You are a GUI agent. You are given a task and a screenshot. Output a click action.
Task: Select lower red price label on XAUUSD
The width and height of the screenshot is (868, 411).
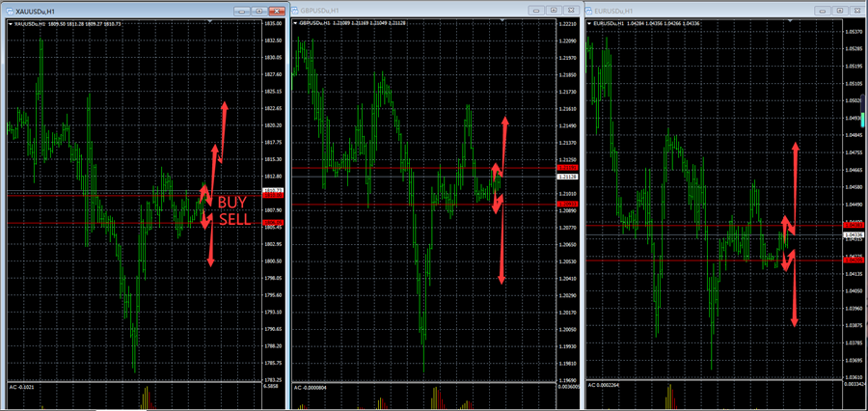pyautogui.click(x=272, y=223)
